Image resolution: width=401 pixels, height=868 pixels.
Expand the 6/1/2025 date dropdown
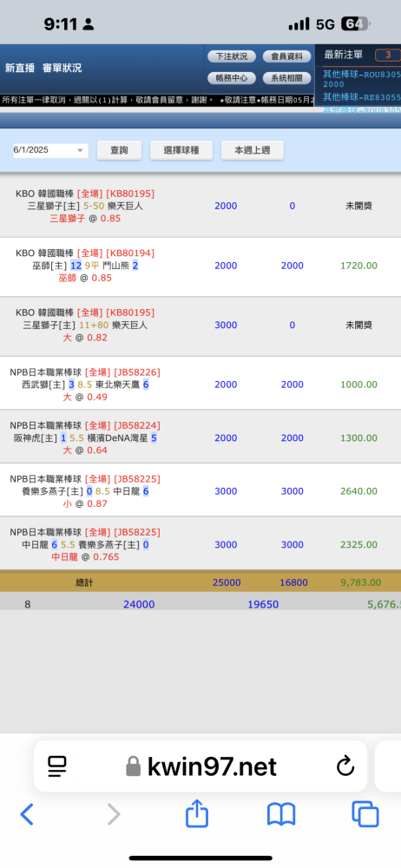click(50, 150)
